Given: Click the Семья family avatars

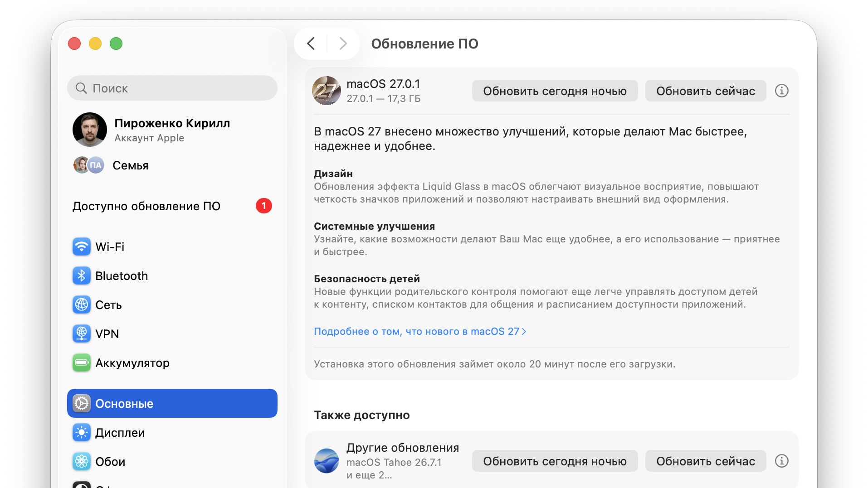Looking at the screenshot, I should pyautogui.click(x=89, y=165).
